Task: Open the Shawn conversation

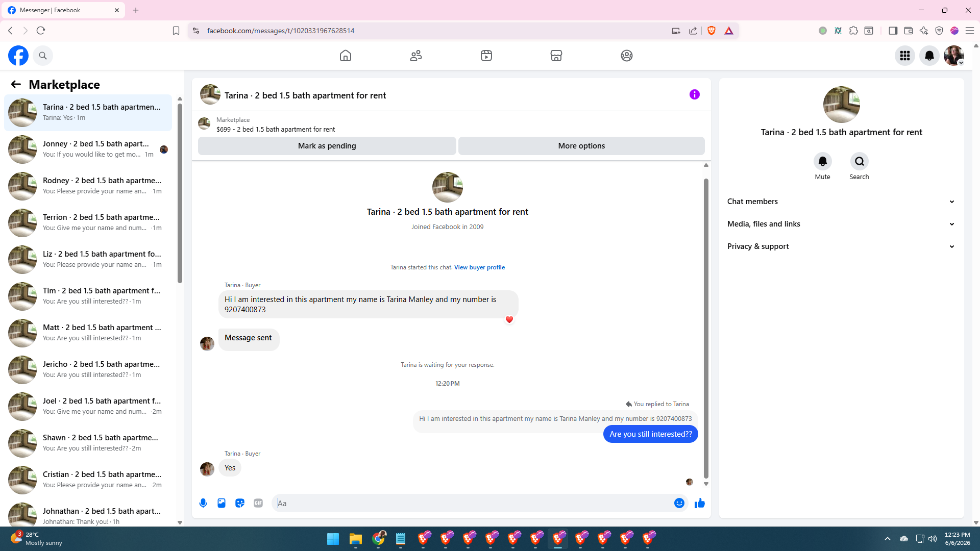Action: (88, 443)
